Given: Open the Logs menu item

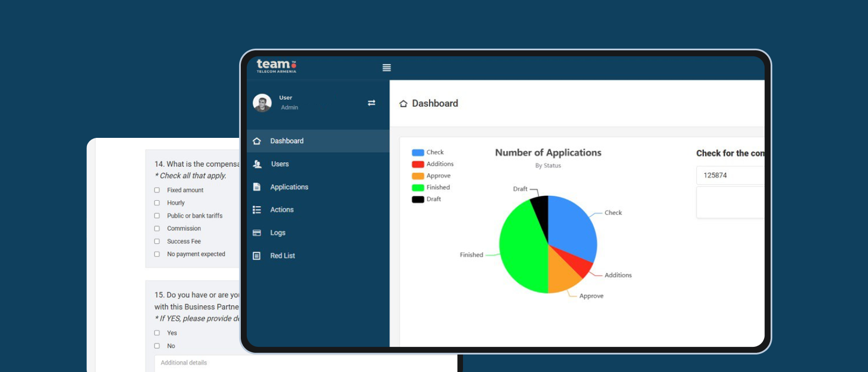Looking at the screenshot, I should coord(318,233).
